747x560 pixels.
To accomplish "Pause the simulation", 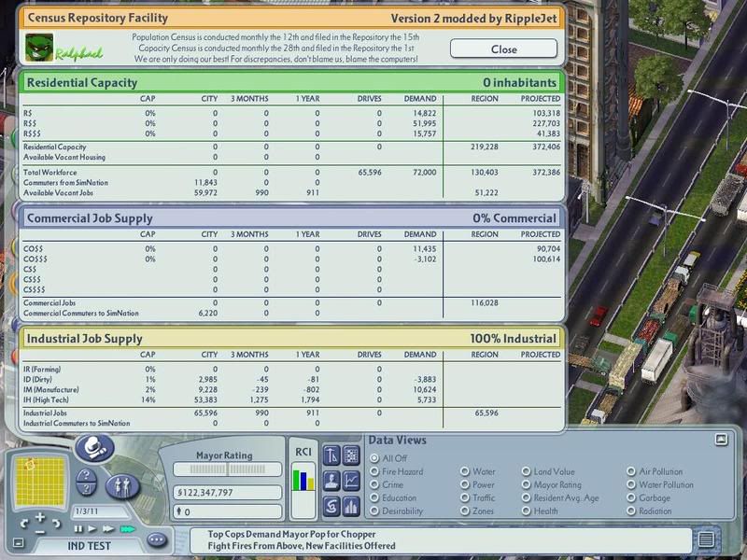I will pyautogui.click(x=78, y=529).
